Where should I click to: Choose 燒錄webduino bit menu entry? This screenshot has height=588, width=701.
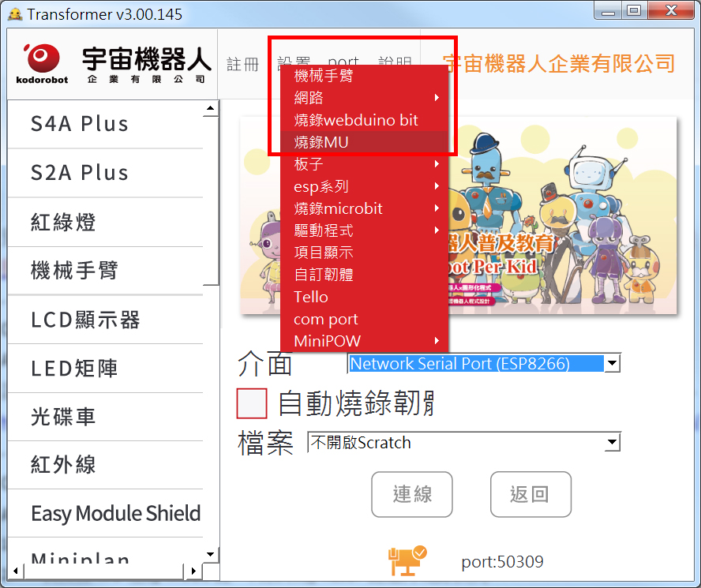[365, 120]
